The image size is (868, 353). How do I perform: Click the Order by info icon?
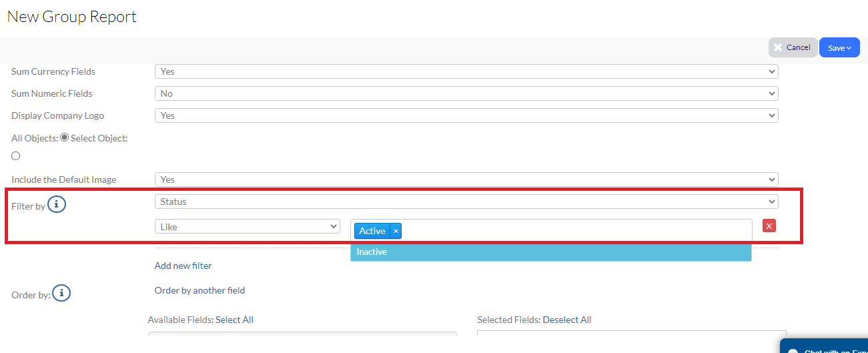click(61, 293)
